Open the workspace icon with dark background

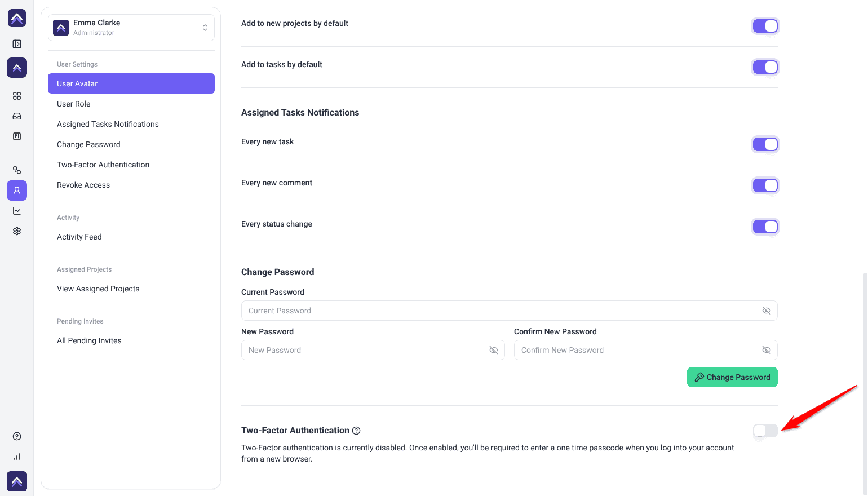click(x=17, y=68)
